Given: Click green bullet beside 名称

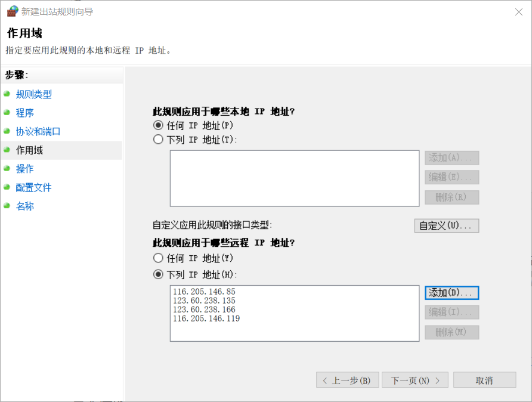Looking at the screenshot, I should (7, 206).
